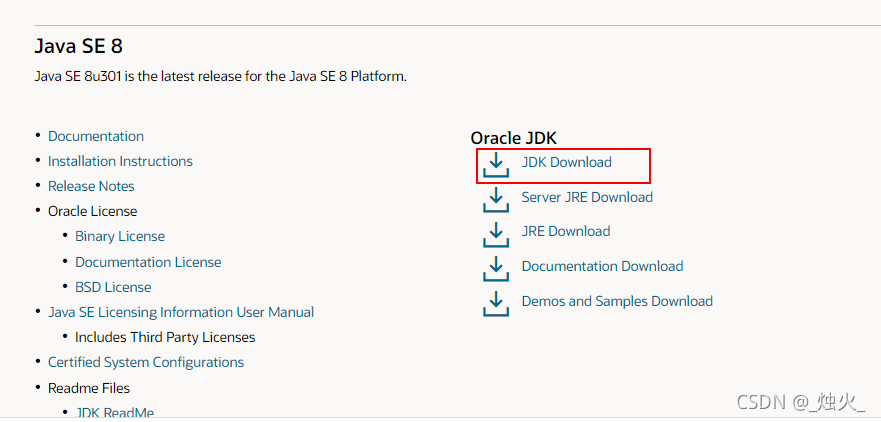The image size is (881, 422).
Task: Open the JDK ReadMe link
Action: (114, 412)
